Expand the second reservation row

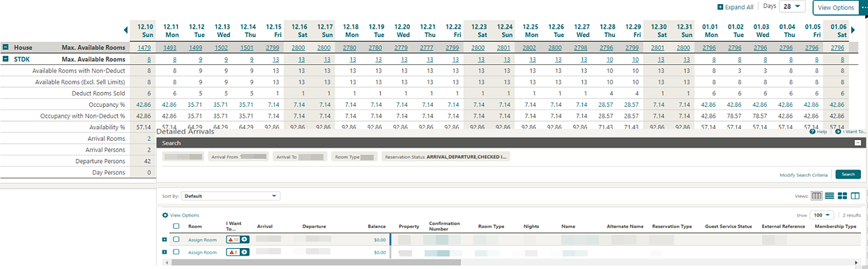(165, 252)
